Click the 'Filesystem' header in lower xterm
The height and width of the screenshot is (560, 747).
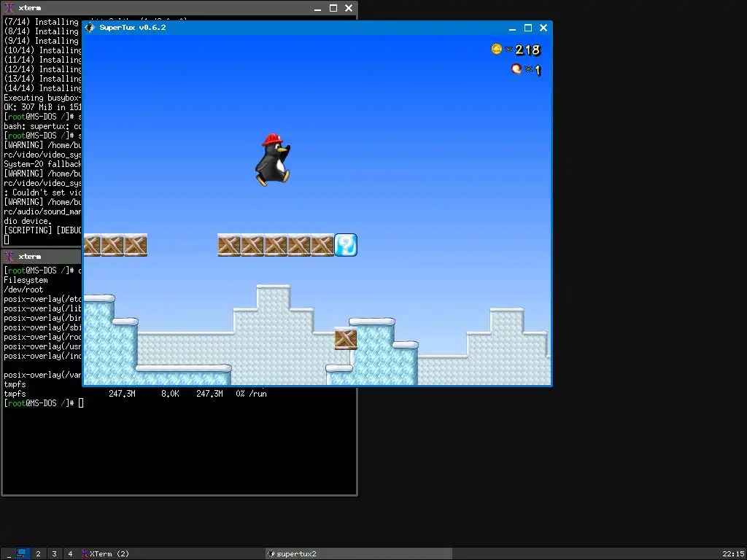tap(26, 280)
